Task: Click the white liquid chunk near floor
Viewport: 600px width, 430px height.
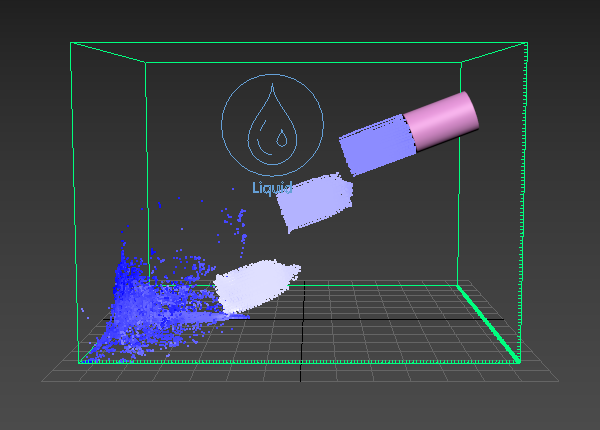Action: 256,286
